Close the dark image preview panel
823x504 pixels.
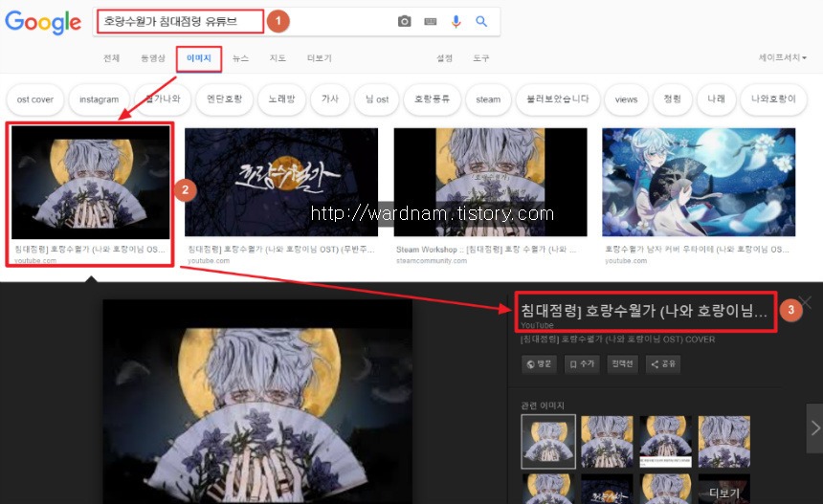pos(805,302)
